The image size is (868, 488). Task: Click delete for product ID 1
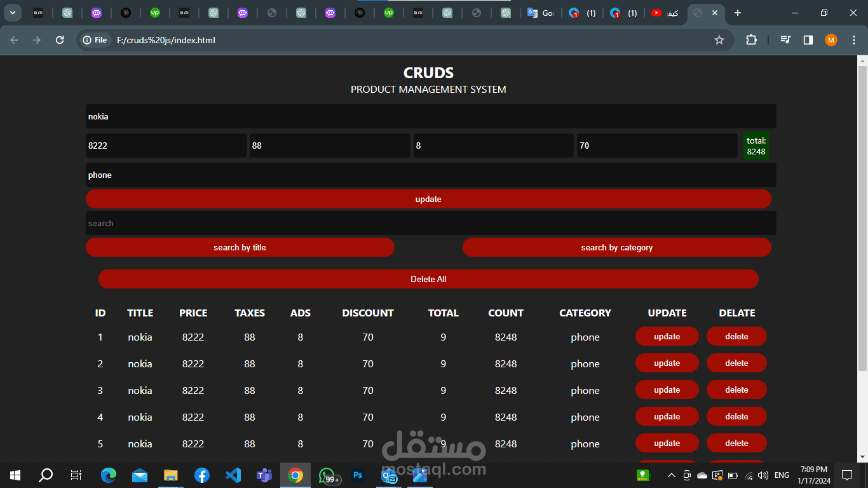(x=736, y=336)
